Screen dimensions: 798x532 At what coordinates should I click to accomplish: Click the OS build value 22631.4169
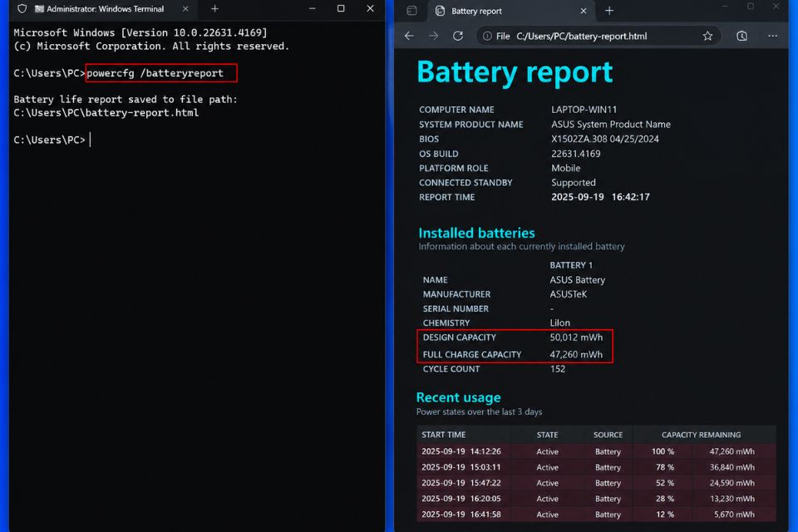click(575, 154)
